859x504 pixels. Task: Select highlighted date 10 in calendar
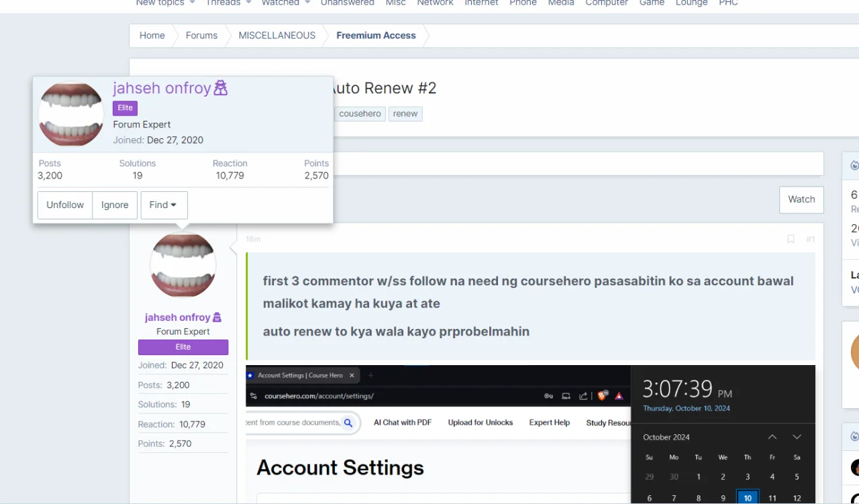pos(748,497)
